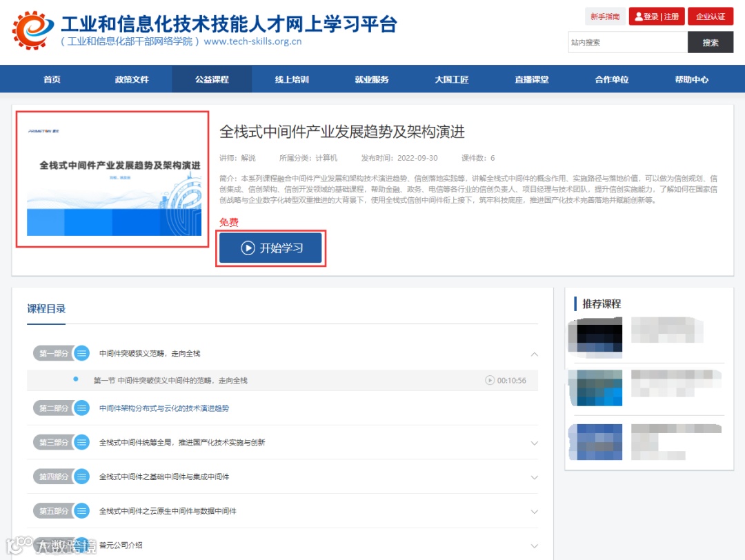
Task: Click the platform gear logo
Action: pyautogui.click(x=32, y=30)
